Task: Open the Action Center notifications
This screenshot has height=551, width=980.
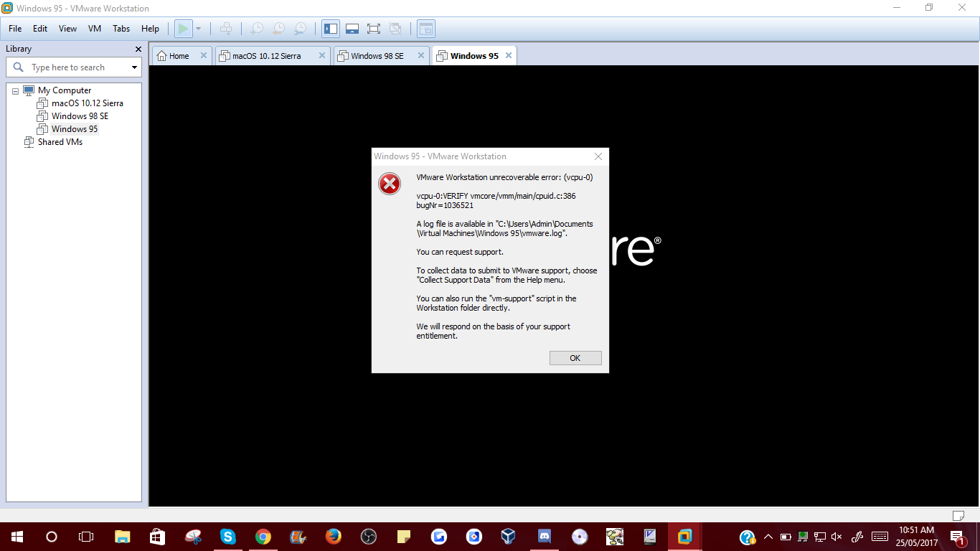Action: (x=958, y=537)
